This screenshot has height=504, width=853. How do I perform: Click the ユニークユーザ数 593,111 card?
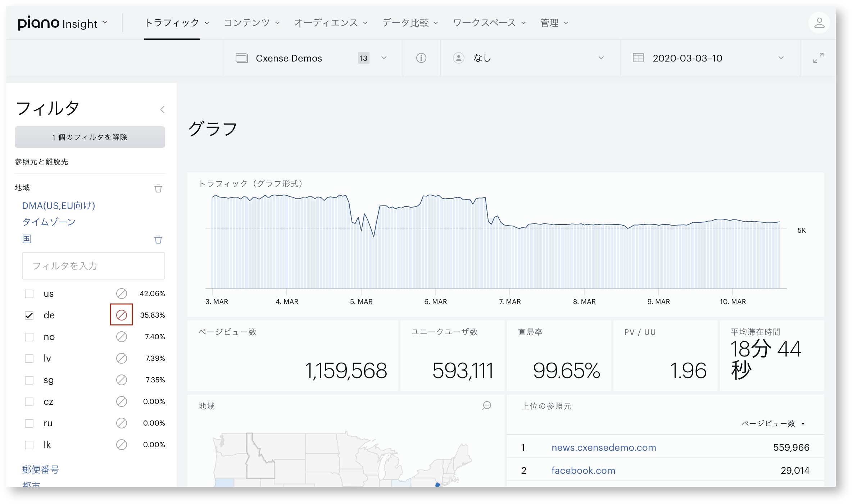(452, 356)
